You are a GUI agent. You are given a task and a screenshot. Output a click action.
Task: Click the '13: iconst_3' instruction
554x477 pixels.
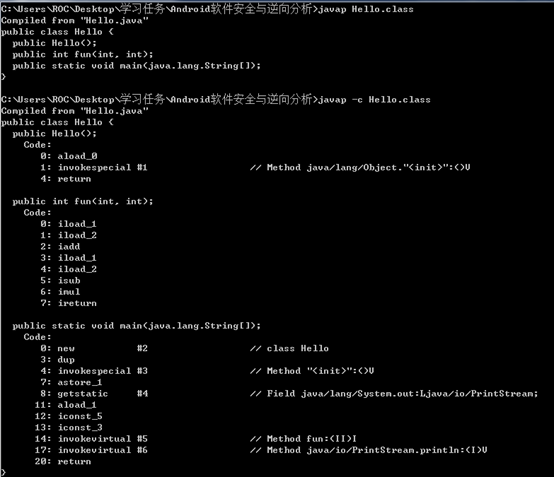pyautogui.click(x=69, y=428)
